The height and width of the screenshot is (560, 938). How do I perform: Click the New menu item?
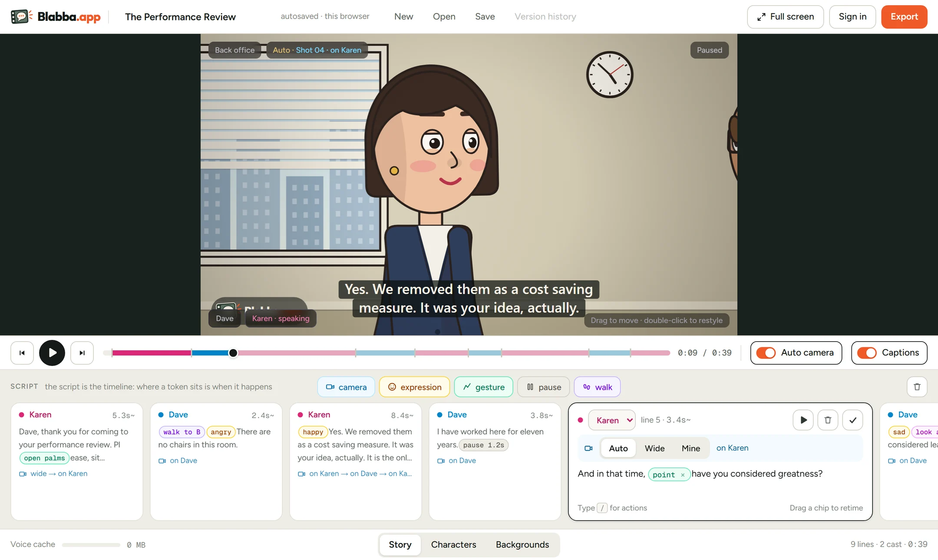(x=403, y=16)
